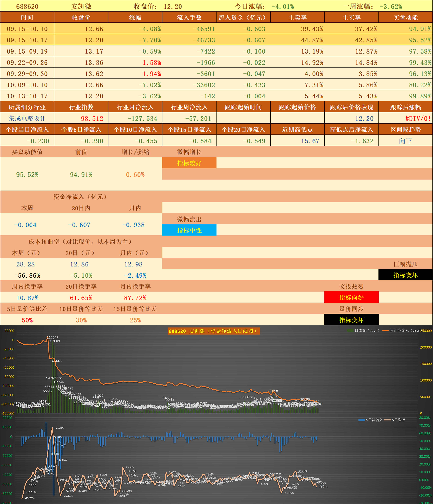Viewport: 433px width, 504px height.
Task: Click the 资金净流入日线图 chart title
Action: coord(214,331)
